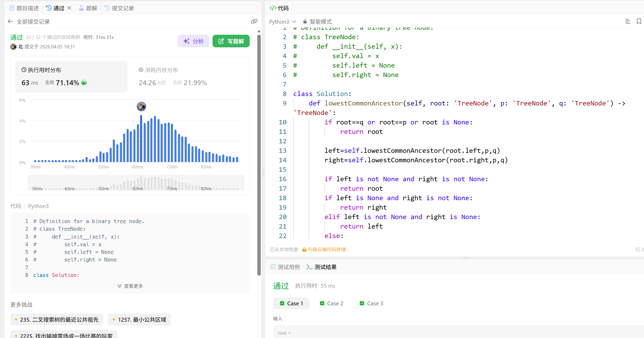The width and height of the screenshot is (644, 338).
Task: Select the Case 2 test case
Action: [x=331, y=303]
